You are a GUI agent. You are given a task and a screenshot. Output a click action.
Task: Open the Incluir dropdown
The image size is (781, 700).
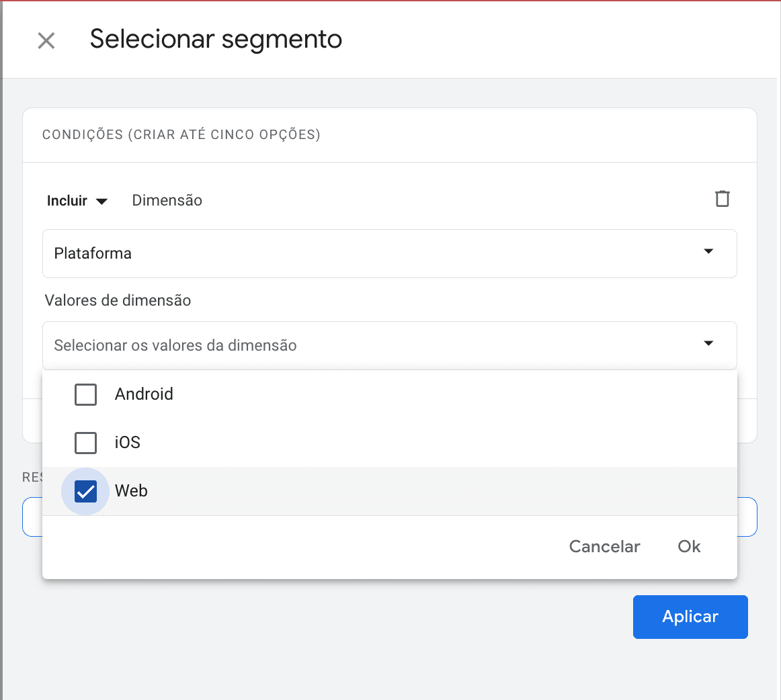(x=77, y=200)
